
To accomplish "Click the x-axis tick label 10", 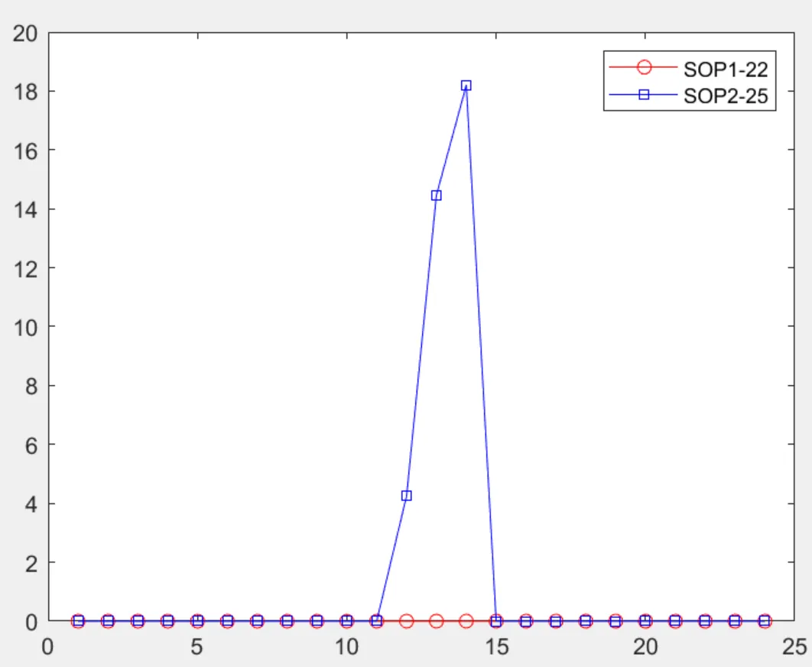I will point(346,647).
